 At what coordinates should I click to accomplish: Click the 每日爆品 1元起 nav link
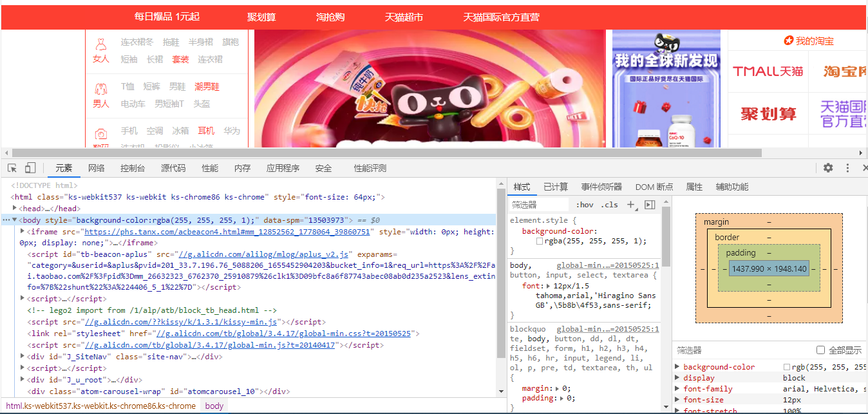(x=167, y=16)
